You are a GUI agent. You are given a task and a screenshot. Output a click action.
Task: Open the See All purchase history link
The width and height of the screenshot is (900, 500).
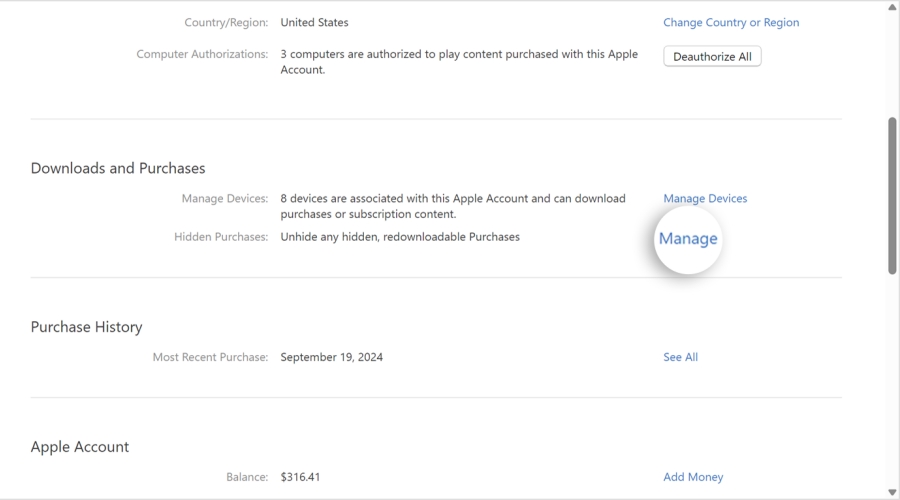click(680, 357)
